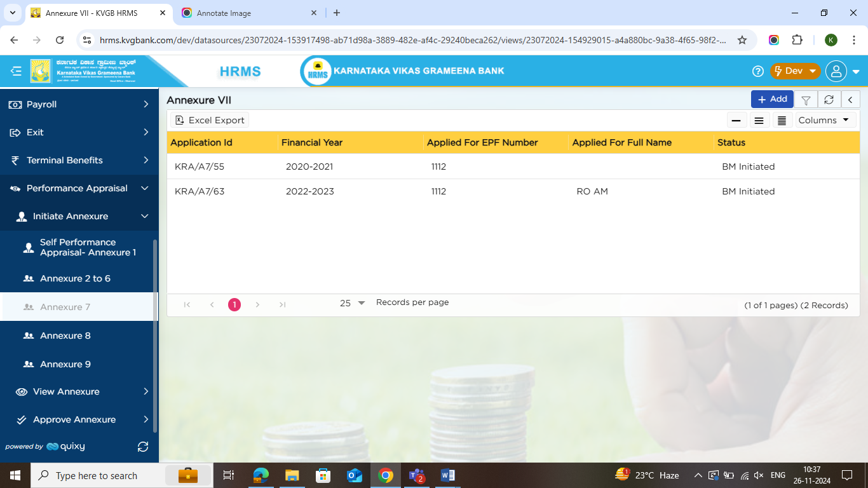The image size is (868, 488).
Task: Select the KRA/A7/63 row
Action: click(513, 191)
